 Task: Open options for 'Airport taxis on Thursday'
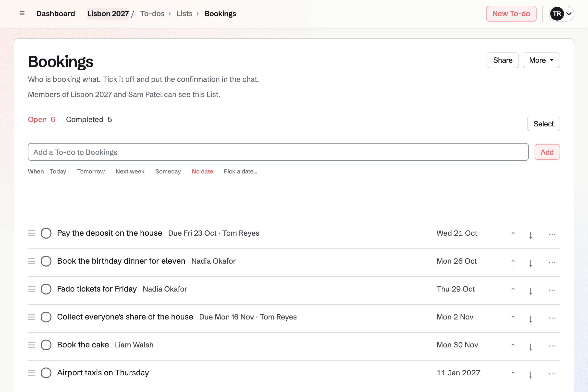552,374
